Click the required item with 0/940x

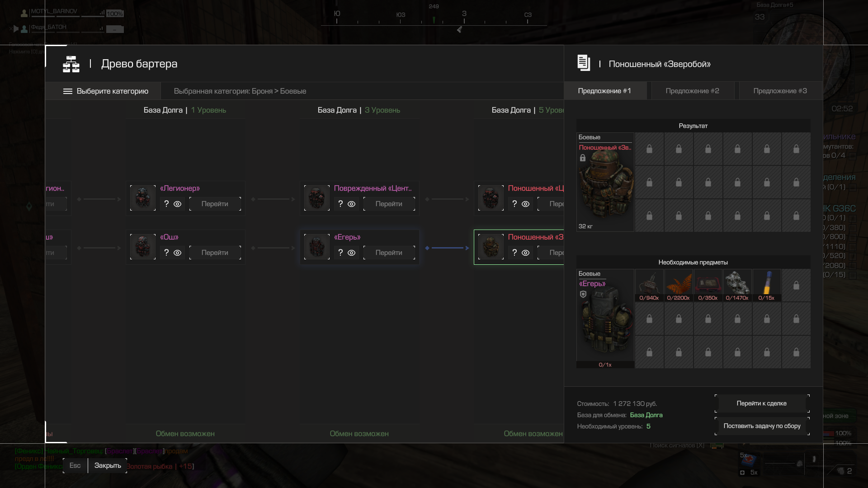point(649,286)
